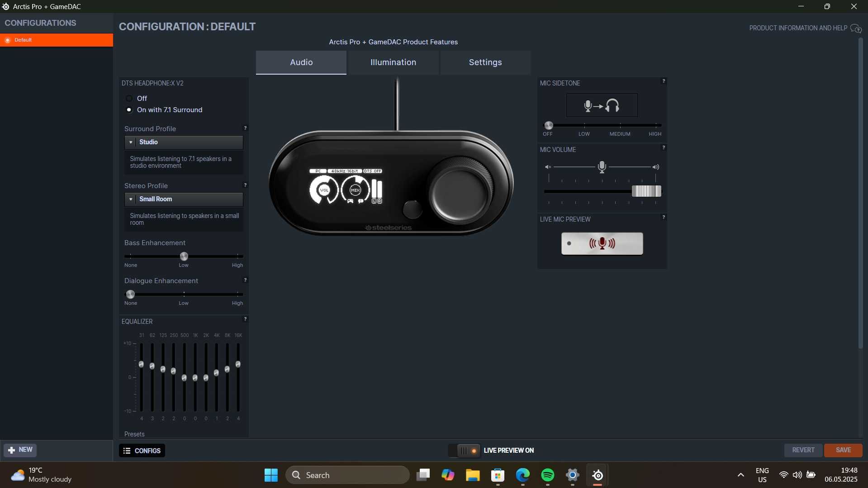
Task: Click the Presets label under equalizer
Action: (134, 434)
